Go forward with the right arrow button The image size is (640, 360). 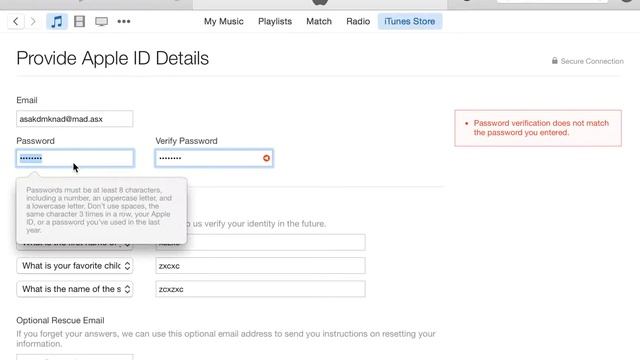tap(33, 21)
